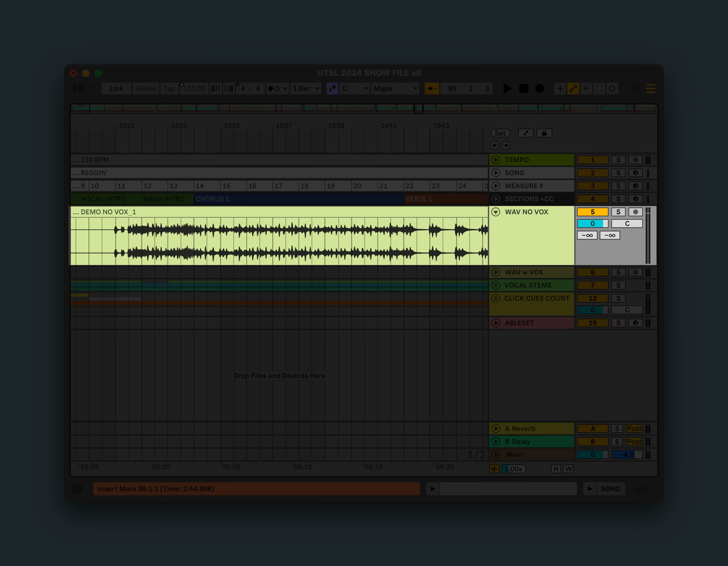Toggle track activator 19 on ABLESET

(593, 323)
